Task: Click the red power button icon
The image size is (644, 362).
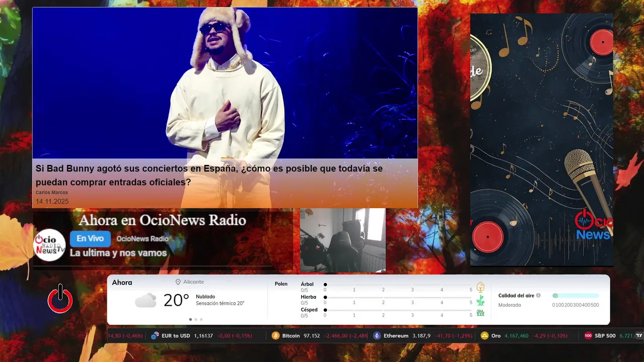Action: coord(60,299)
